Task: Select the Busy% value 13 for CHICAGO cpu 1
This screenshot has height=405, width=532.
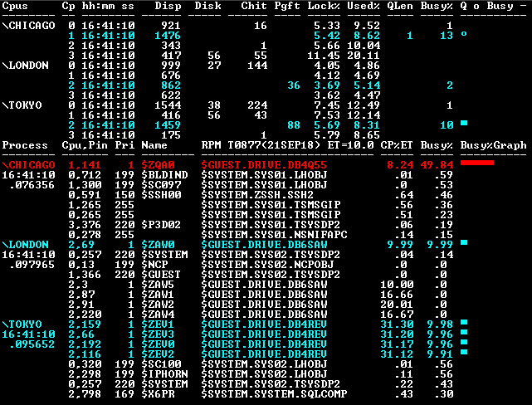Action: [447, 36]
